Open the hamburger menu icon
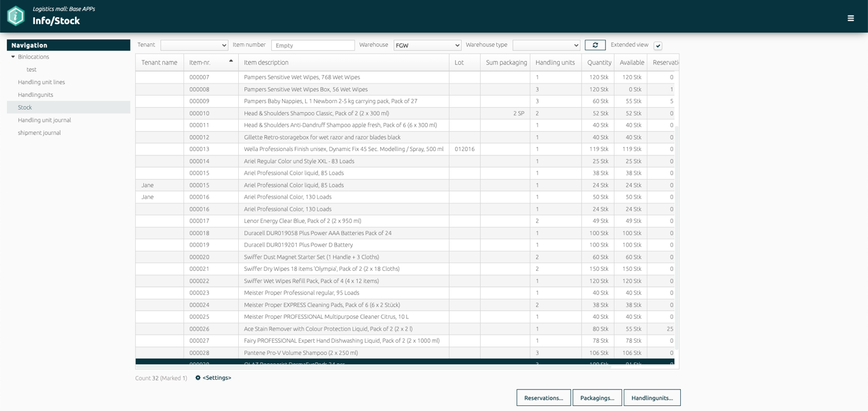This screenshot has width=868, height=411. pyautogui.click(x=851, y=18)
